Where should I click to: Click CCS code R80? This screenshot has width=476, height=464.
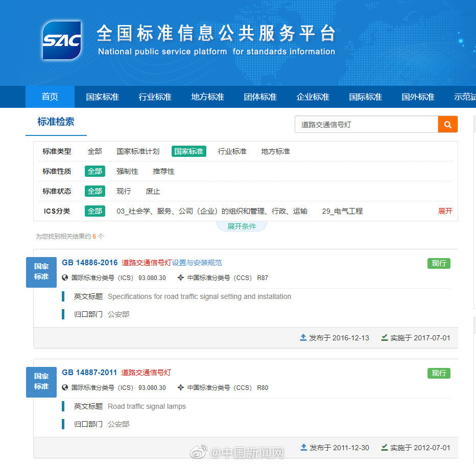(263, 388)
